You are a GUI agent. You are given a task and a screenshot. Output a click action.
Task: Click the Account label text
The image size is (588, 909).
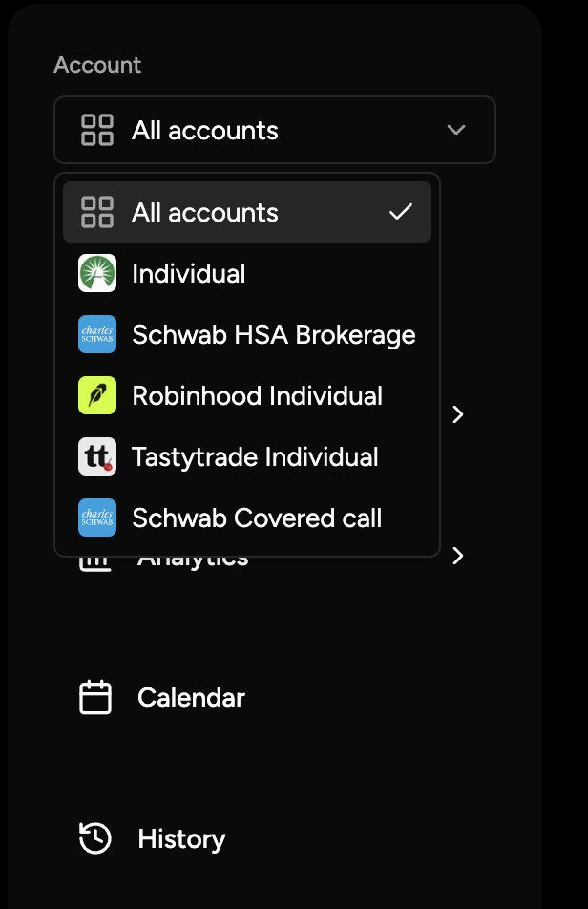pyautogui.click(x=97, y=64)
